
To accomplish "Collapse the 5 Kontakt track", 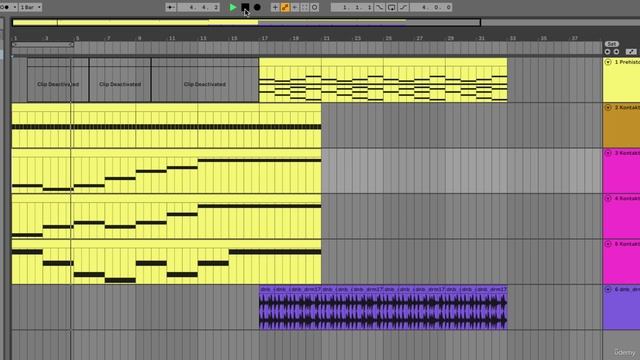I will click(x=608, y=244).
